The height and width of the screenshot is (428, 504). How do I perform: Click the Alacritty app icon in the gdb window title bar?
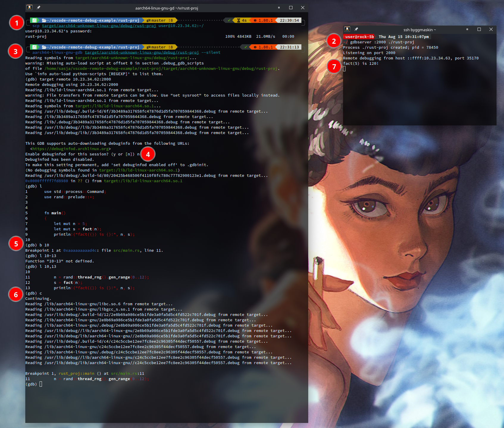click(29, 7)
